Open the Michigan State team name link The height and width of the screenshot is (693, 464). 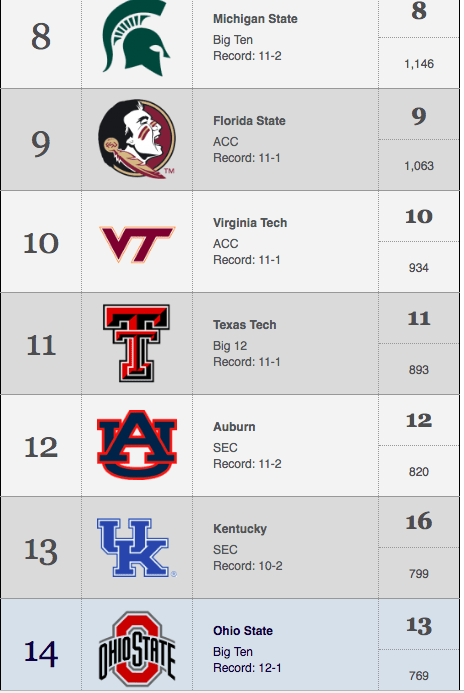255,19
